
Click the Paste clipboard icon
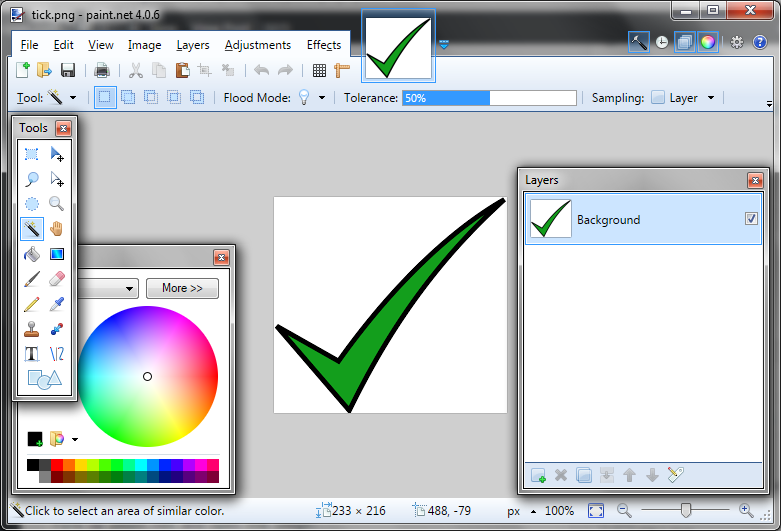pyautogui.click(x=182, y=70)
